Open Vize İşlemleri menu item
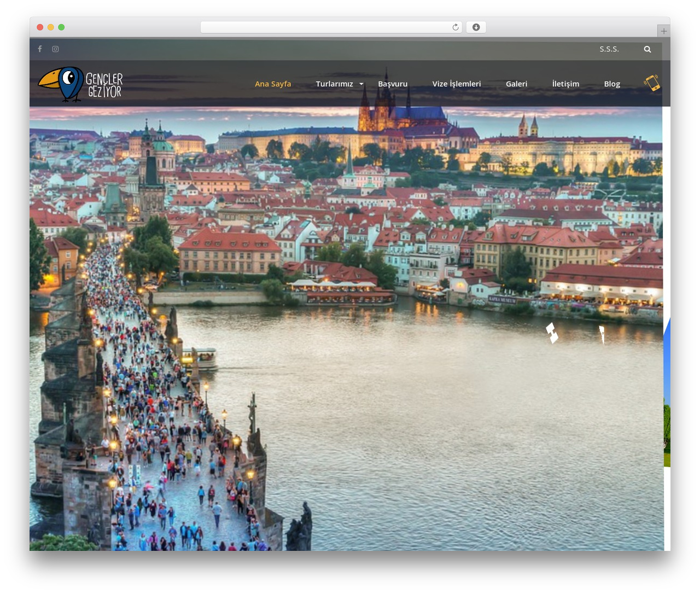The image size is (700, 593). point(457,84)
